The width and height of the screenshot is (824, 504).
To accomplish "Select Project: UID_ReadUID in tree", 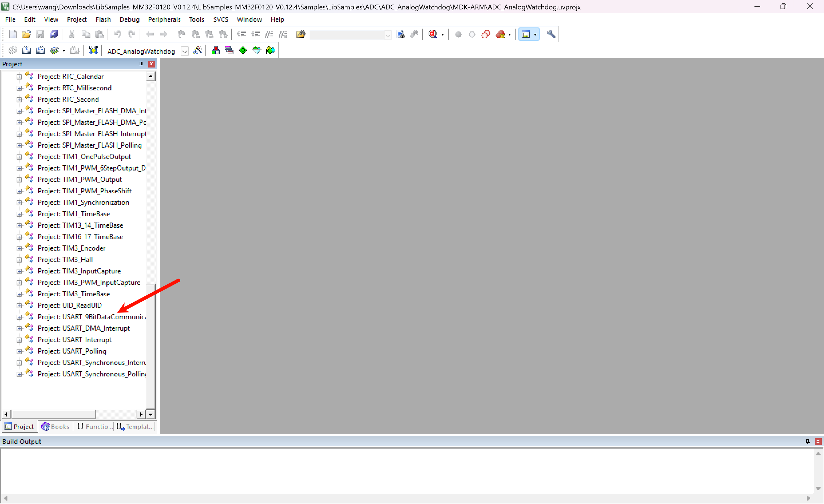I will (x=70, y=305).
